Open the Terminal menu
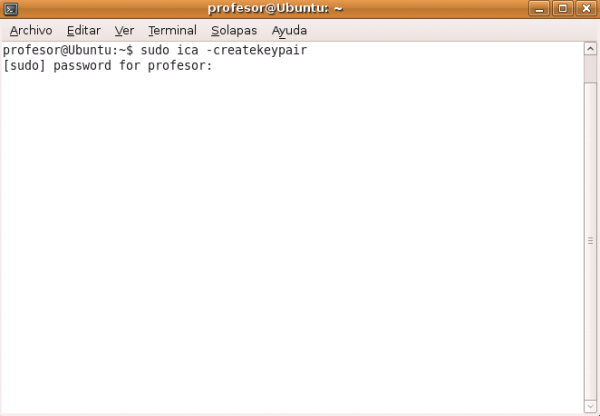Viewport: 600px width, 416px height. (x=173, y=31)
